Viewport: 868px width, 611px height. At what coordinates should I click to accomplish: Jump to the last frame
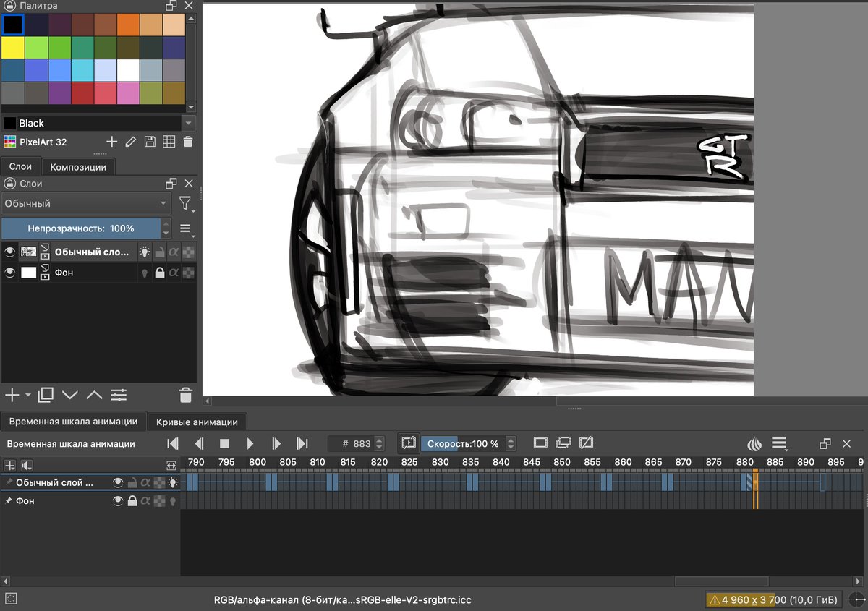[302, 443]
